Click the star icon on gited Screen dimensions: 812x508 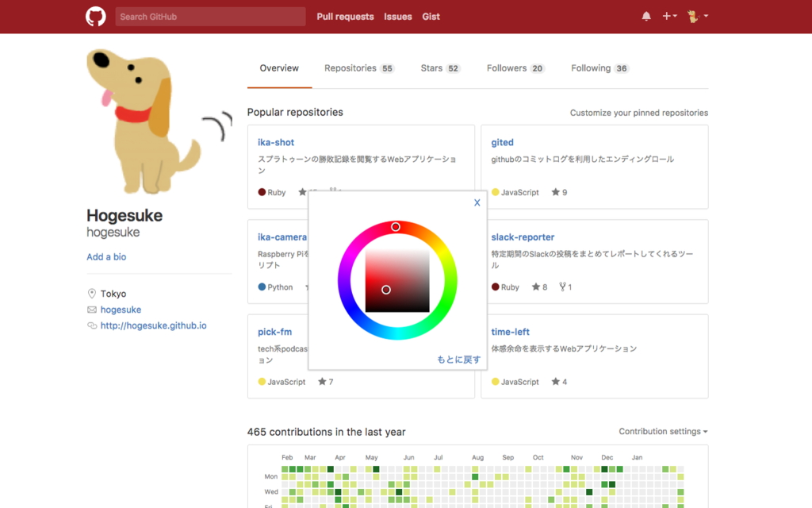point(556,192)
